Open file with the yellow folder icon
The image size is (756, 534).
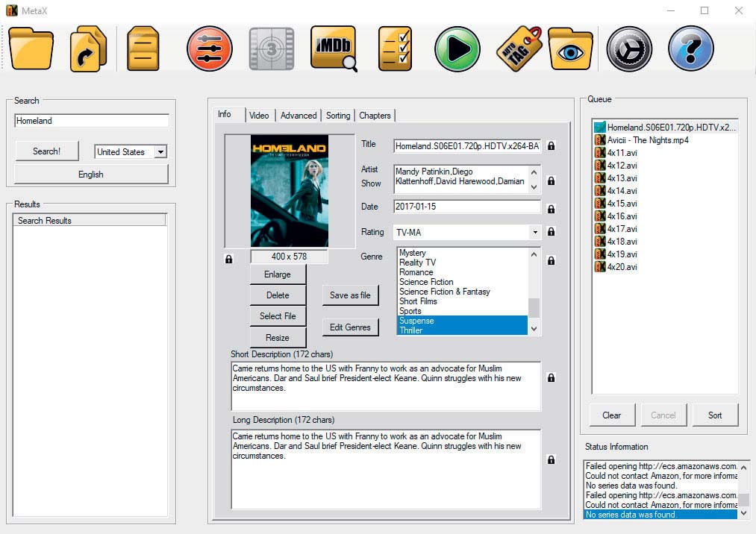pos(31,48)
